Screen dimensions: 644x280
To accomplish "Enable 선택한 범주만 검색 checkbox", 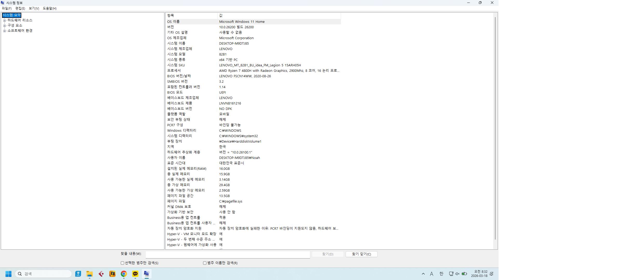I will tap(122, 263).
